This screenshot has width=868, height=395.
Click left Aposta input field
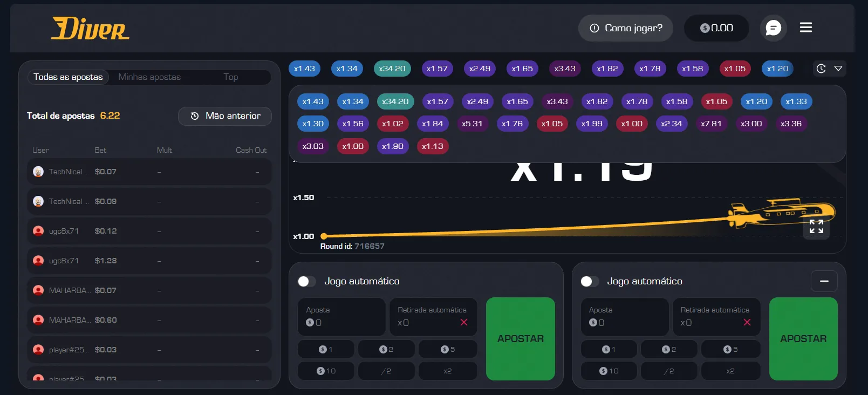point(341,317)
